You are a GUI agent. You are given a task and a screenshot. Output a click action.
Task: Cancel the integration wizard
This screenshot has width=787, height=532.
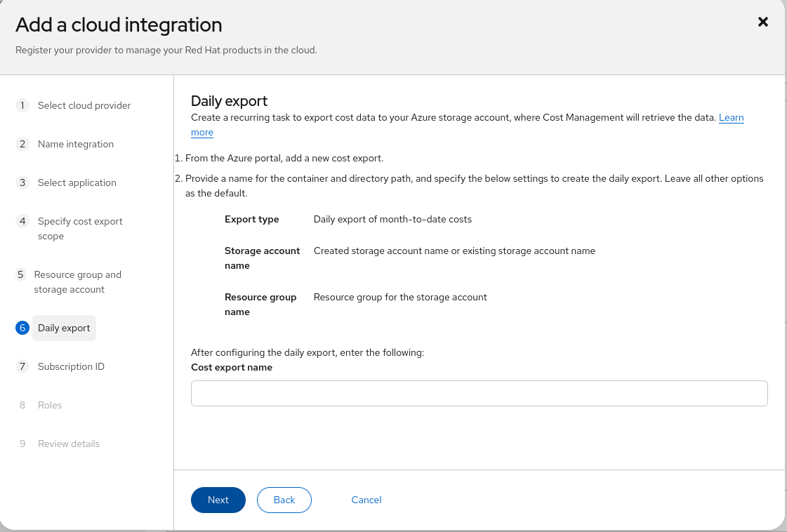pos(366,500)
